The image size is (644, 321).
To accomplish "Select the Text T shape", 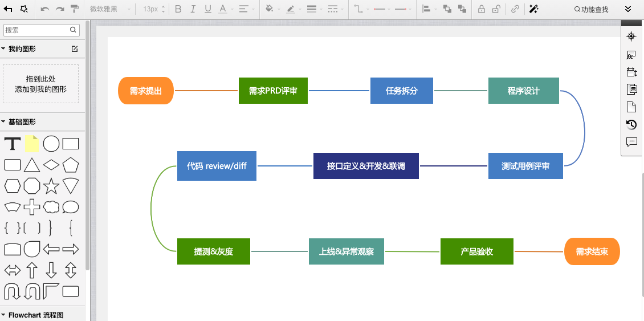I will 13,144.
